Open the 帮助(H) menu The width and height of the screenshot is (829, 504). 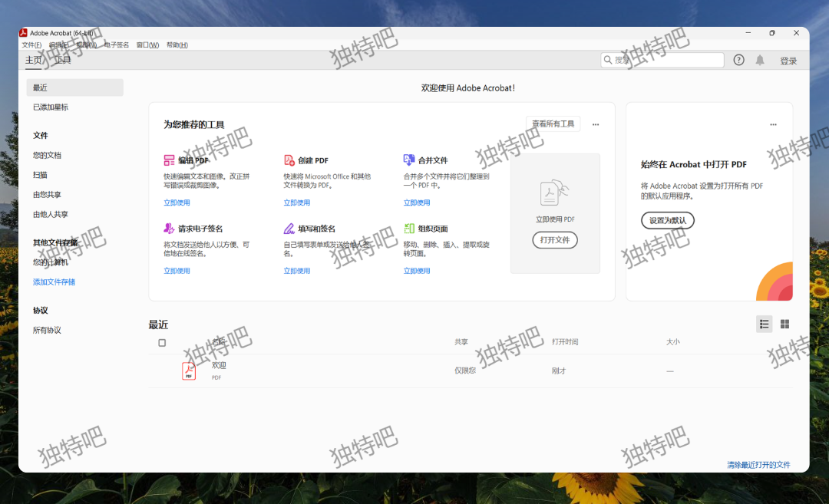(x=177, y=45)
